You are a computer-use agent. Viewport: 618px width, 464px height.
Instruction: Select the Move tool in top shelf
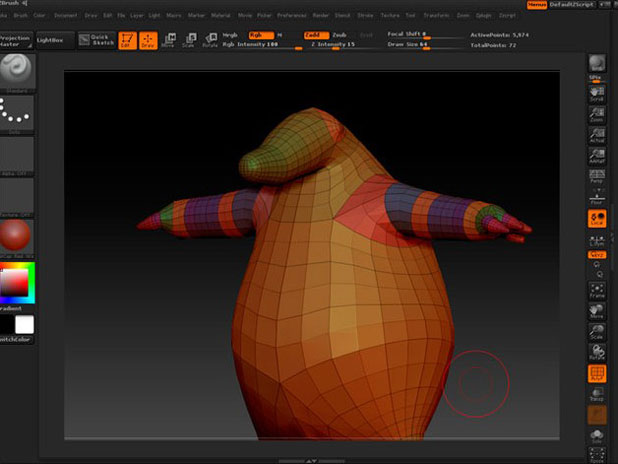coord(168,41)
